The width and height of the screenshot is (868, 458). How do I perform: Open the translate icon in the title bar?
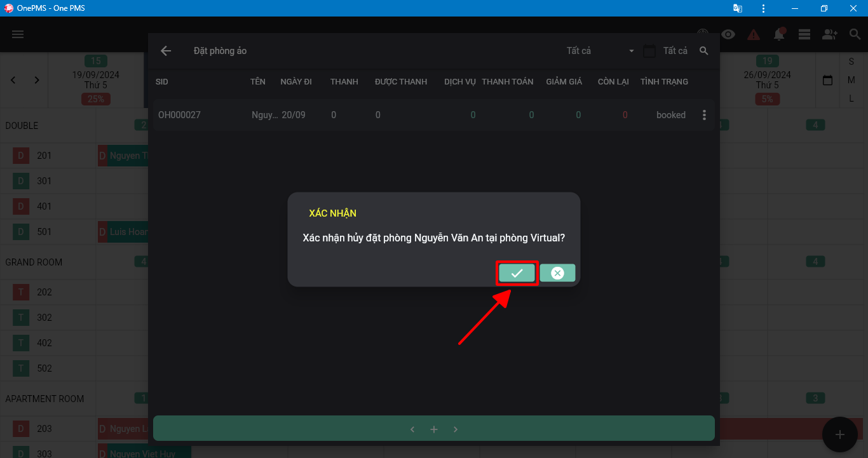tap(738, 8)
